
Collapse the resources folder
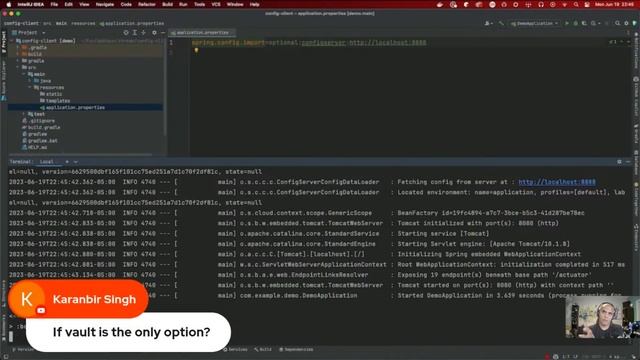point(30,87)
